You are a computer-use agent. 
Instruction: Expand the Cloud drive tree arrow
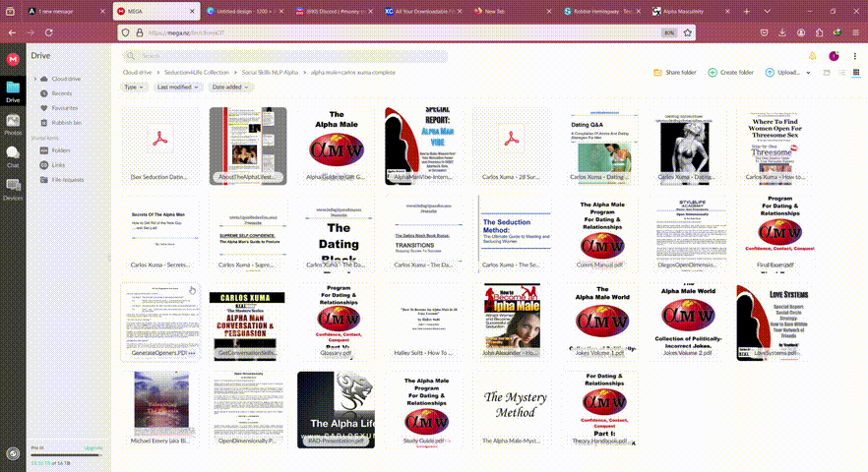click(35, 79)
